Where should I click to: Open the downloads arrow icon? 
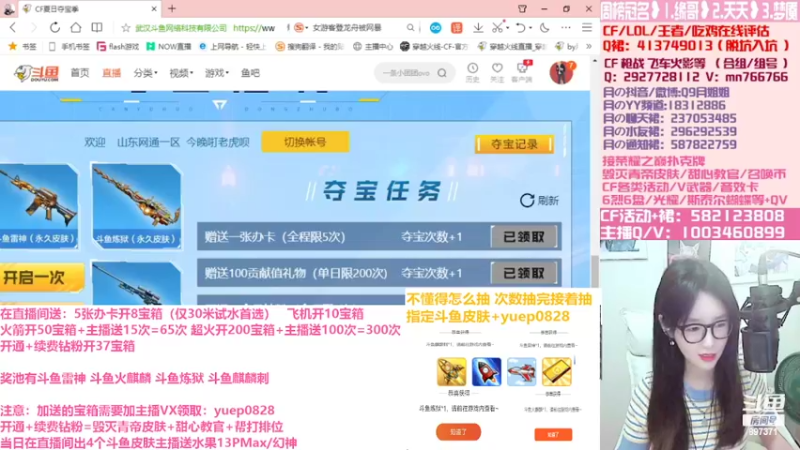pyautogui.click(x=478, y=28)
